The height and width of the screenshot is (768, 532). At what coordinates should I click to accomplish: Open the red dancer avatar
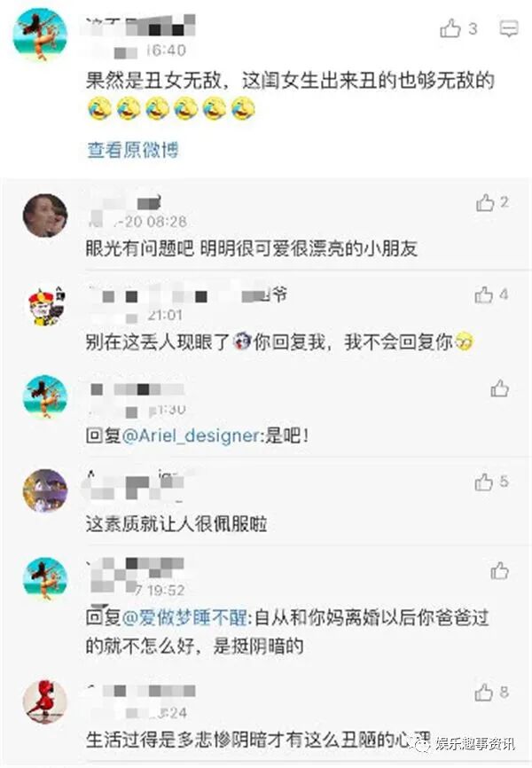tap(45, 701)
